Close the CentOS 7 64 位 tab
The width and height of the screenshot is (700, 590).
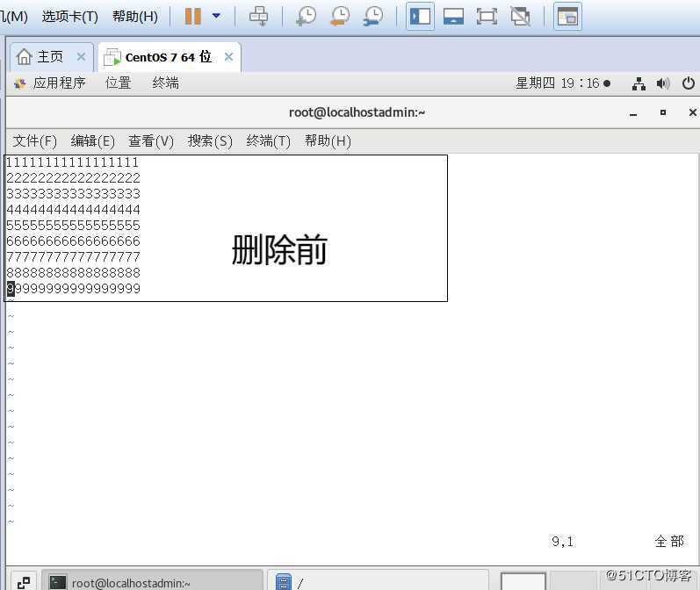click(228, 57)
